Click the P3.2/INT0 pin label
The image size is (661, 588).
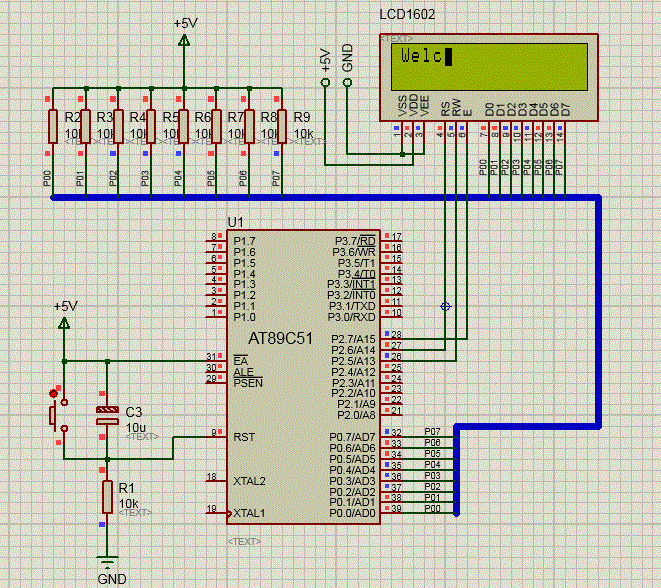[351, 295]
